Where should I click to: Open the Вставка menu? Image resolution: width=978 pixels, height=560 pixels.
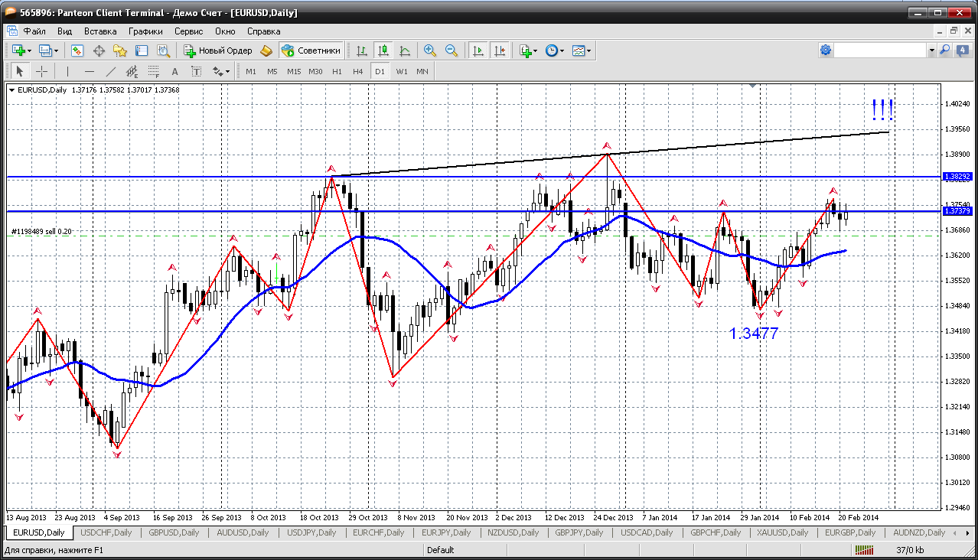click(100, 31)
